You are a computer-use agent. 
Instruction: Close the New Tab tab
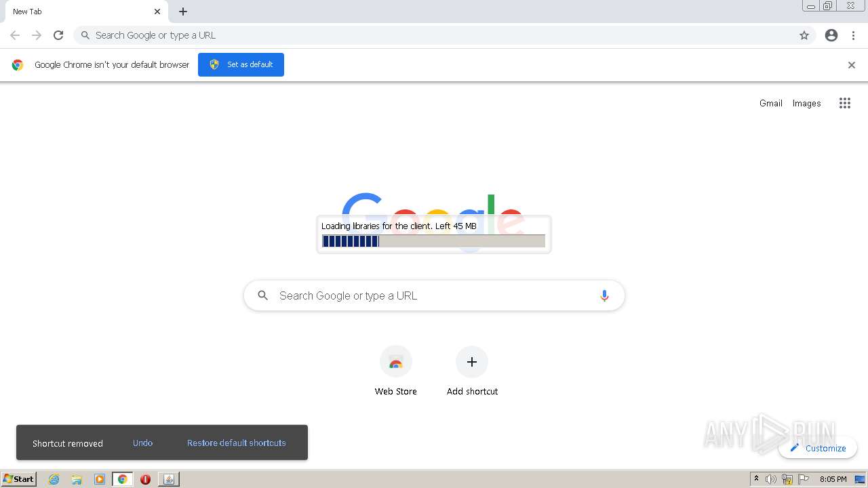pos(157,12)
